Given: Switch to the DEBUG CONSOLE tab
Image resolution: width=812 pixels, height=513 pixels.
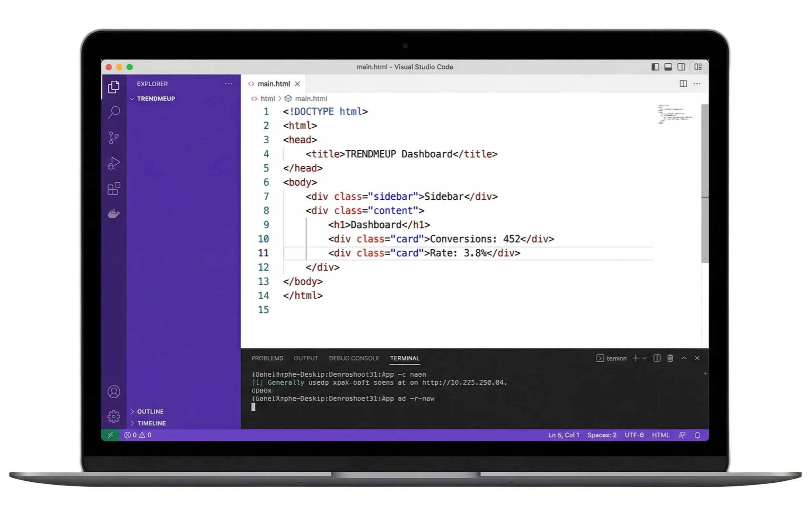Looking at the screenshot, I should pos(355,358).
